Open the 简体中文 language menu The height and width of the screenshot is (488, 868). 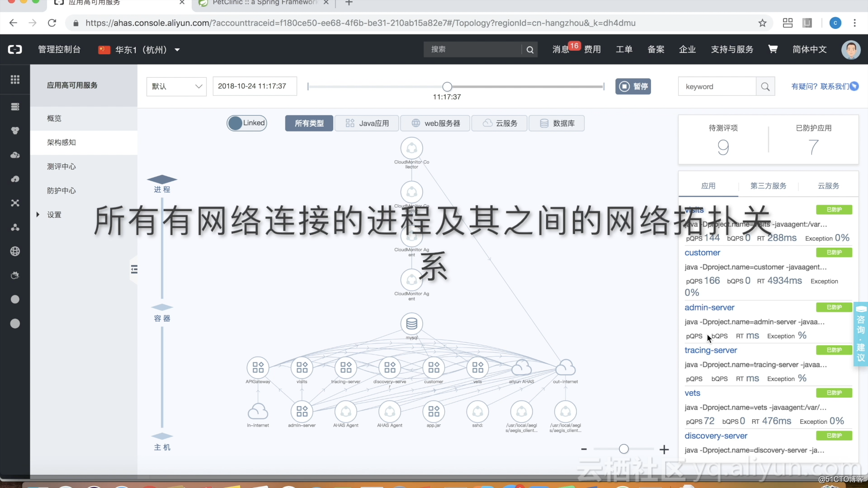pyautogui.click(x=809, y=49)
